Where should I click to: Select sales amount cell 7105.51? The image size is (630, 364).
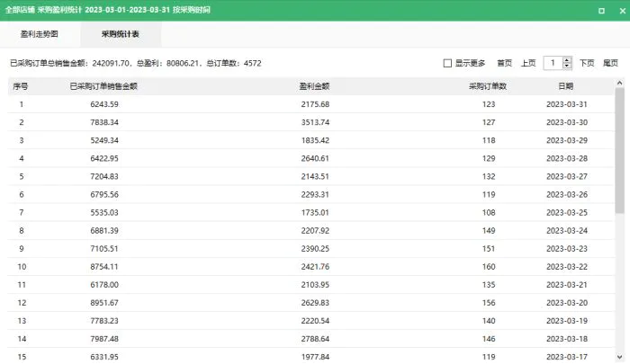pos(104,249)
